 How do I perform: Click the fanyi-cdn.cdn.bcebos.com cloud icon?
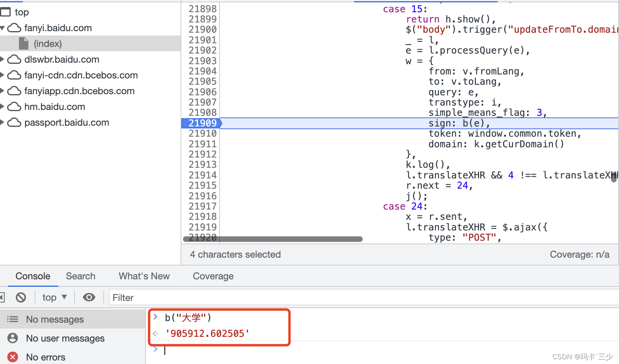pyautogui.click(x=14, y=75)
